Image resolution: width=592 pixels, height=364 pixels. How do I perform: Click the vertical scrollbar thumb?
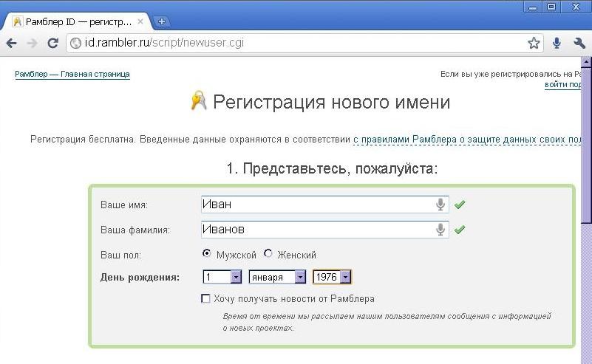pos(586,145)
